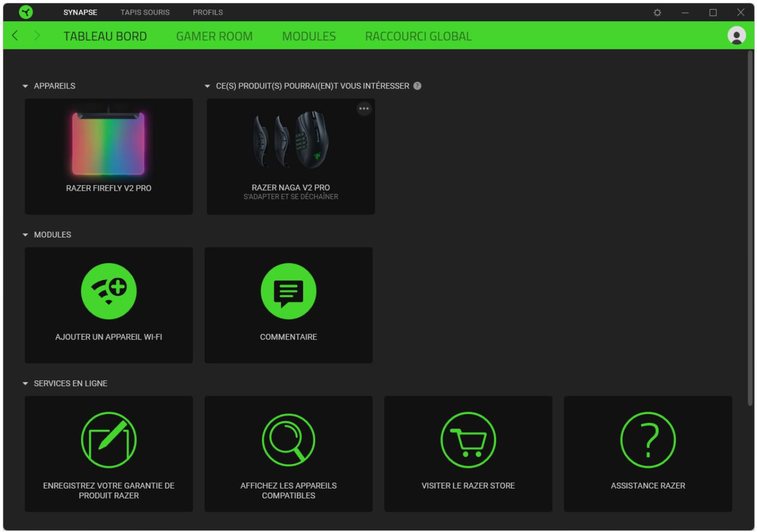Minimize the Synapse window
757x532 pixels.
point(685,12)
